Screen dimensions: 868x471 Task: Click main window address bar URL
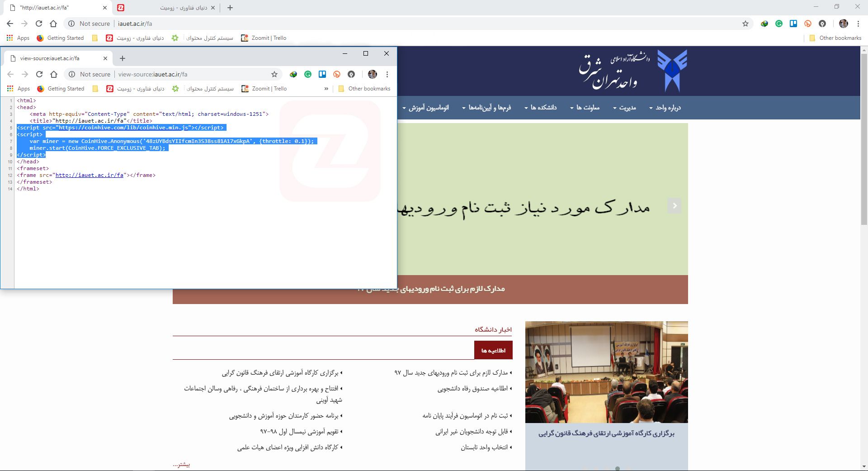pyautogui.click(x=135, y=24)
